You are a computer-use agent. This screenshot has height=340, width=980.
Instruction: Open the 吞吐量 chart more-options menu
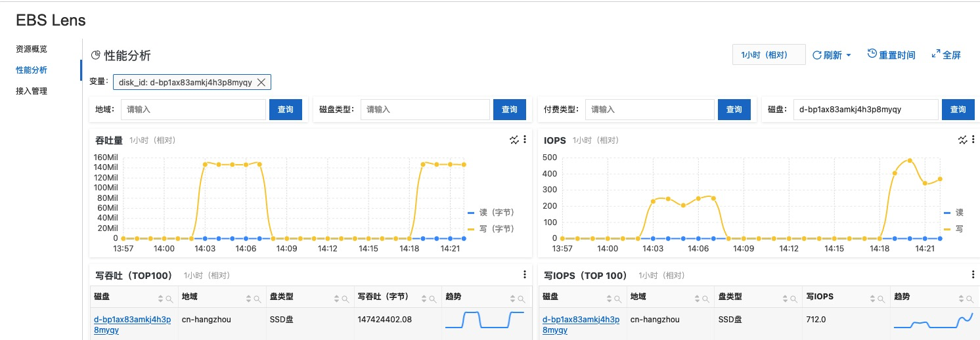coord(525,140)
